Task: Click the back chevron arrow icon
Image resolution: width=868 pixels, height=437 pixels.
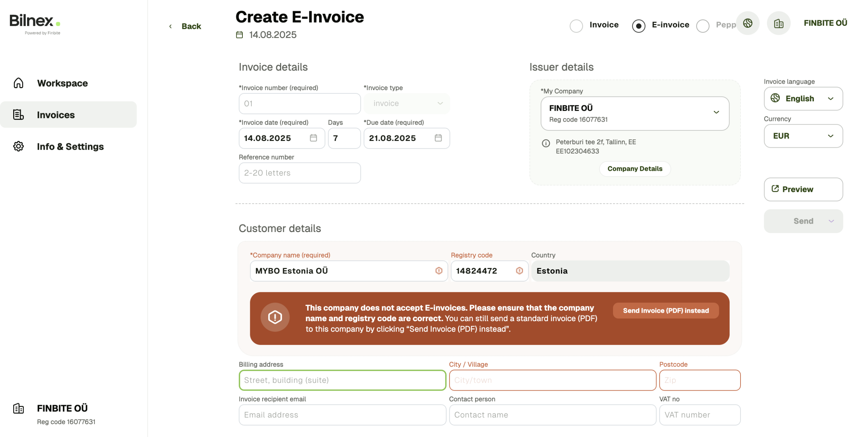Action: pyautogui.click(x=171, y=26)
